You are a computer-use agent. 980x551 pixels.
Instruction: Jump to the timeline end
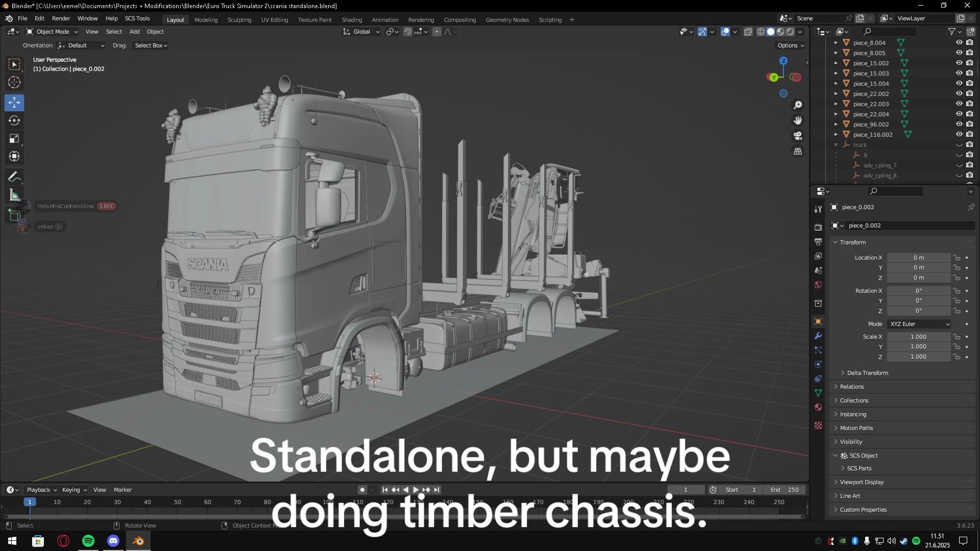tap(436, 490)
